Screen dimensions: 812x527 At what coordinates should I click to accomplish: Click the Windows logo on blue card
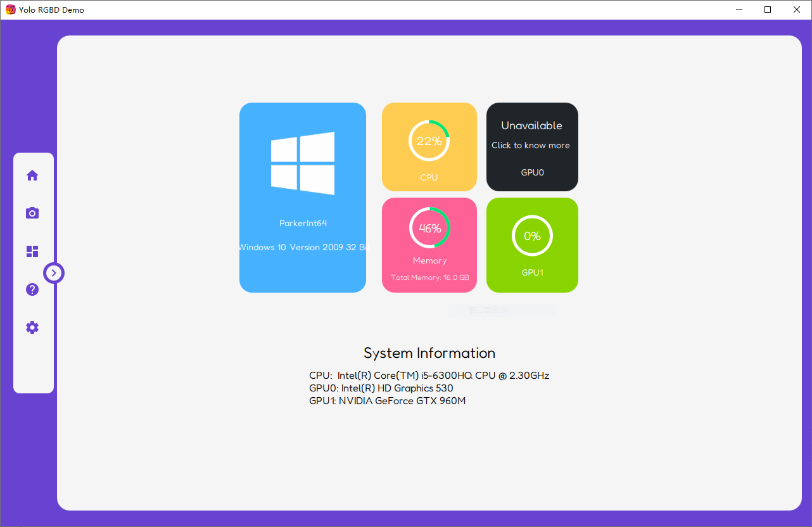[303, 163]
